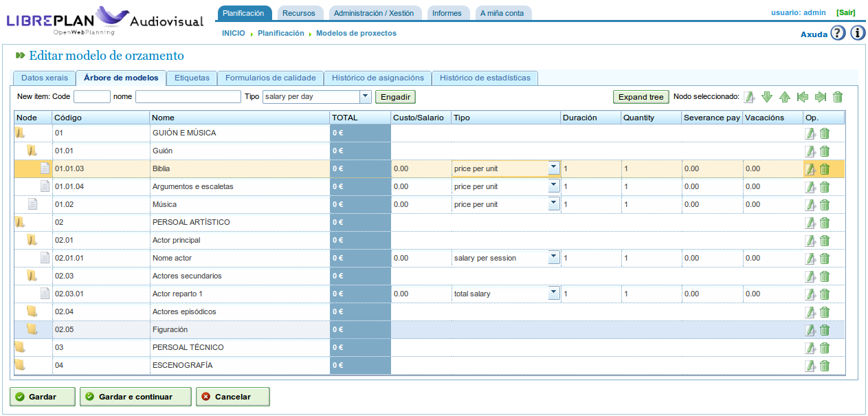Move selected node up with green arrow
Image resolution: width=868 pixels, height=416 pixels.
(785, 97)
